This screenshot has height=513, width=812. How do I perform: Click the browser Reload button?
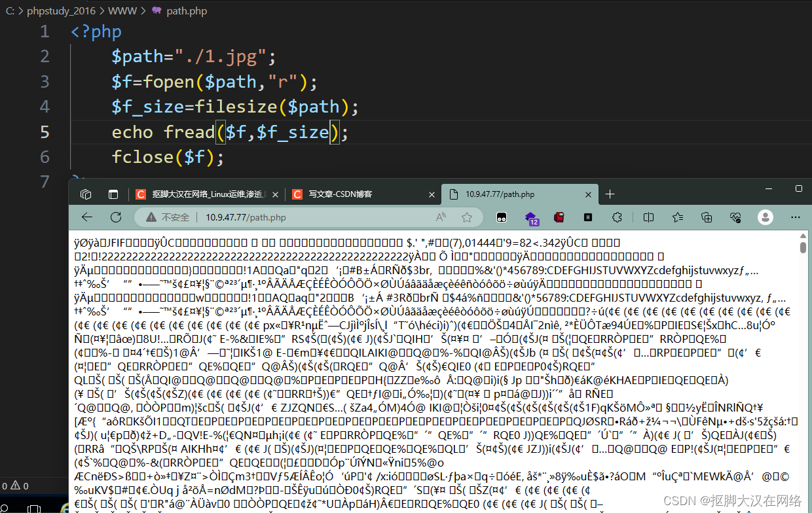click(x=116, y=217)
